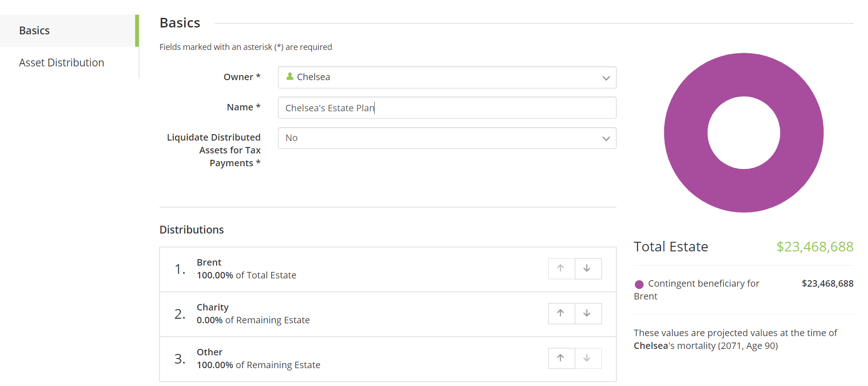Image resolution: width=868 pixels, height=386 pixels.
Task: Move Charity distribution up
Action: tap(561, 313)
